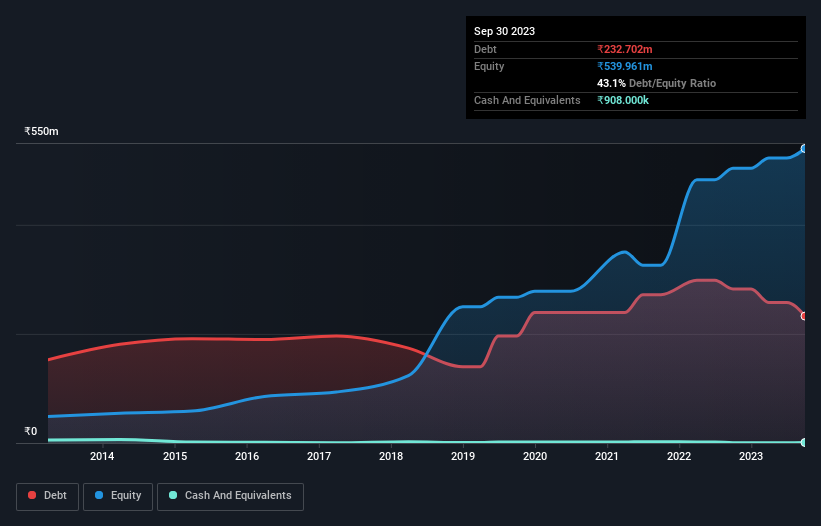821x526 pixels.
Task: Click the 2021 x-axis label
Action: pyautogui.click(x=607, y=456)
